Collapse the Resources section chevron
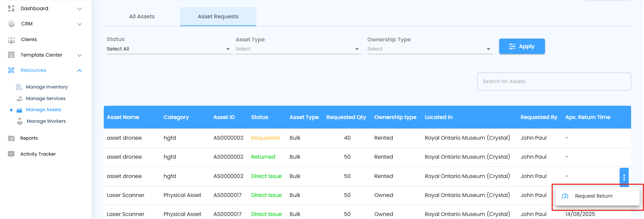644x219 pixels. [79, 71]
